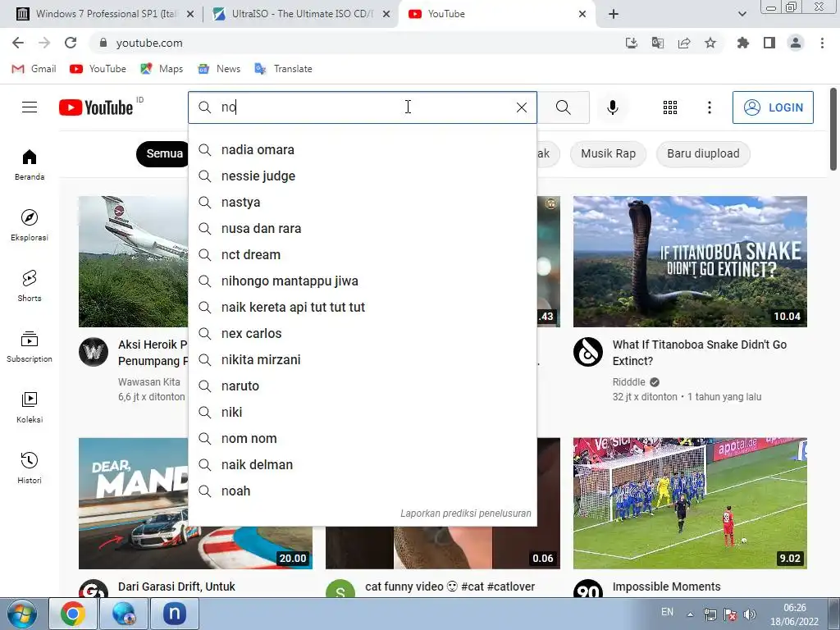Viewport: 840px width, 630px height.
Task: Open the Chrome extensions puzzle icon
Action: click(x=742, y=43)
